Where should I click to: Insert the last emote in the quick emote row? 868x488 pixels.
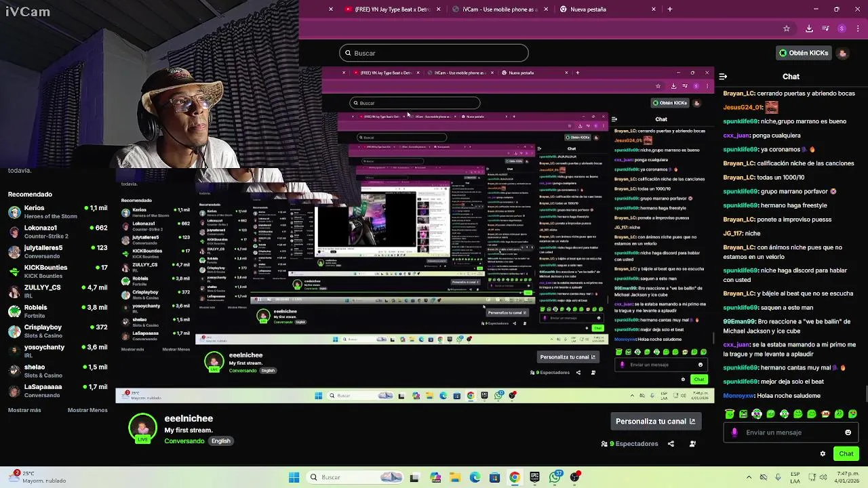[852, 414]
